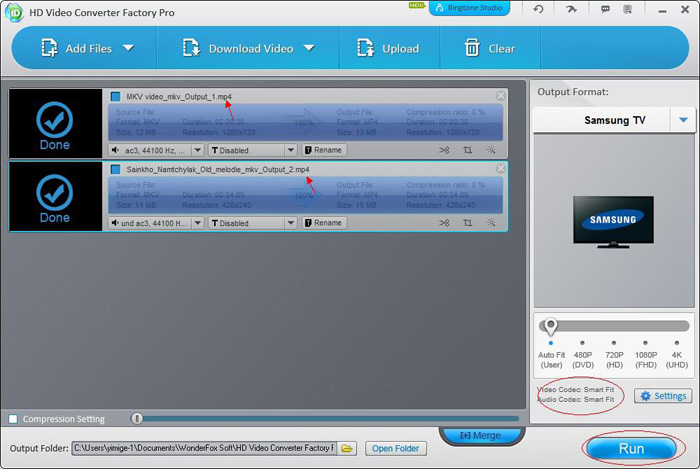Click the clip/trim icon for Sainkho file
700x469 pixels.
coord(444,223)
